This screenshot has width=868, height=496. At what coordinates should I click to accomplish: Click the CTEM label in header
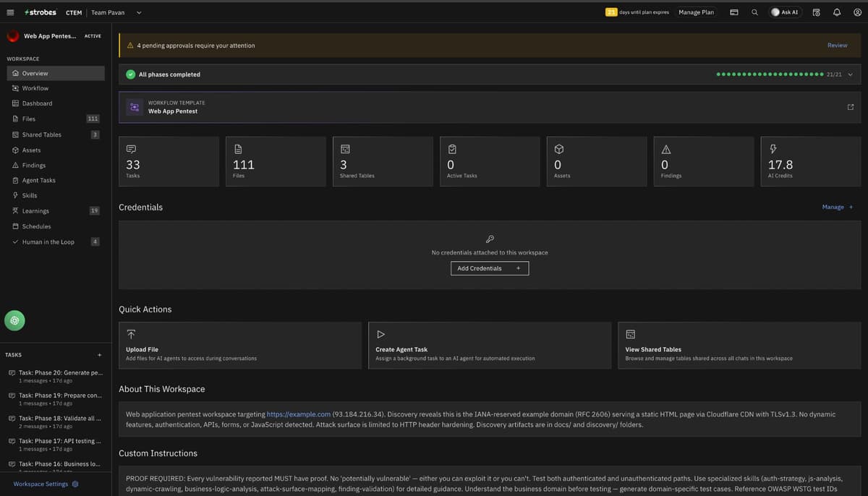coord(74,12)
